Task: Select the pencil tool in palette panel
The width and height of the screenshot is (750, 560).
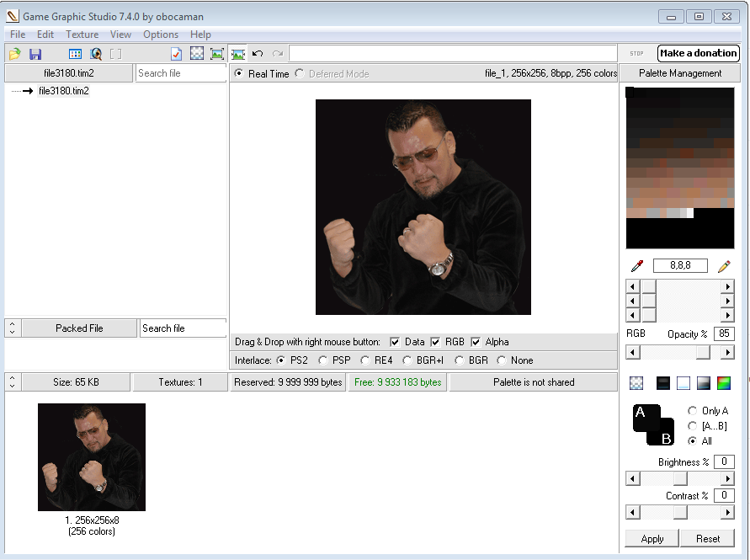Action: [724, 266]
